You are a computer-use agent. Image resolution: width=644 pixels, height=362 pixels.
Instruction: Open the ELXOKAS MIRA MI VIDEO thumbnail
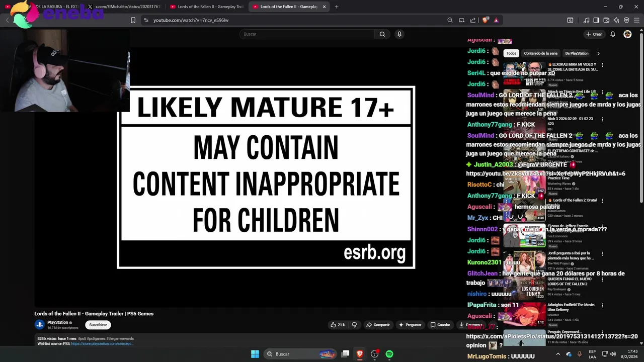[525, 74]
